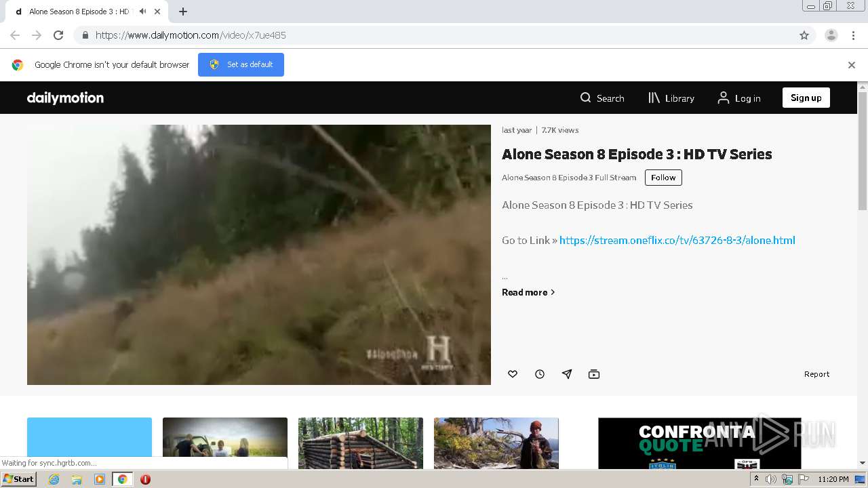Click the Confronta Quote advertisement
The image size is (868, 488).
(700, 443)
